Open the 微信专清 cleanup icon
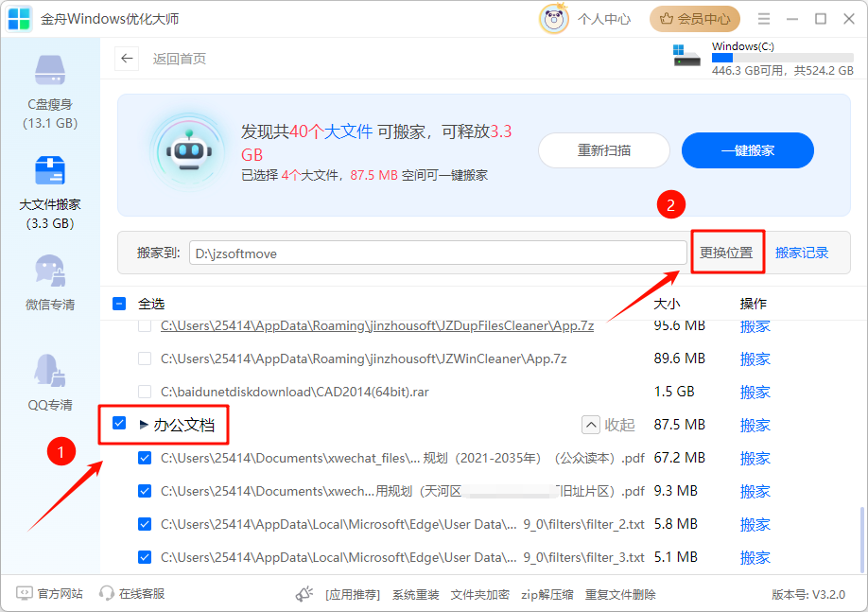868x612 pixels. pos(50,271)
